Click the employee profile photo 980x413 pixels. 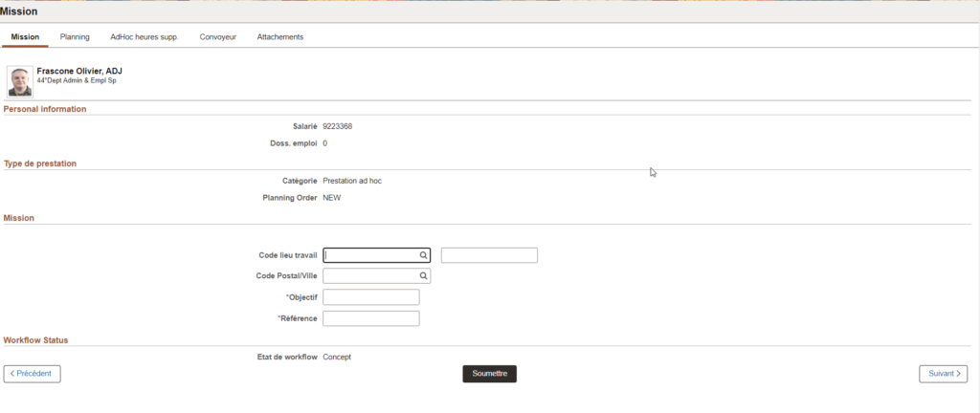click(x=19, y=81)
